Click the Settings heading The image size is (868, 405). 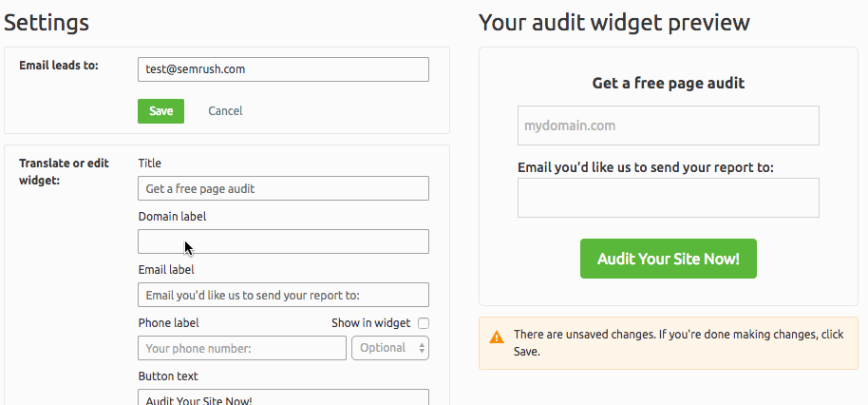coord(47,23)
